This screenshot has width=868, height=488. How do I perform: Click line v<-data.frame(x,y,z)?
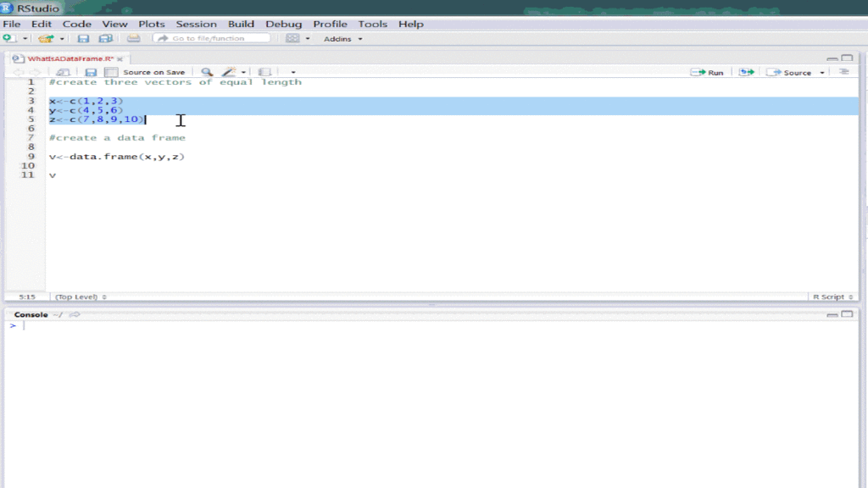(x=117, y=157)
